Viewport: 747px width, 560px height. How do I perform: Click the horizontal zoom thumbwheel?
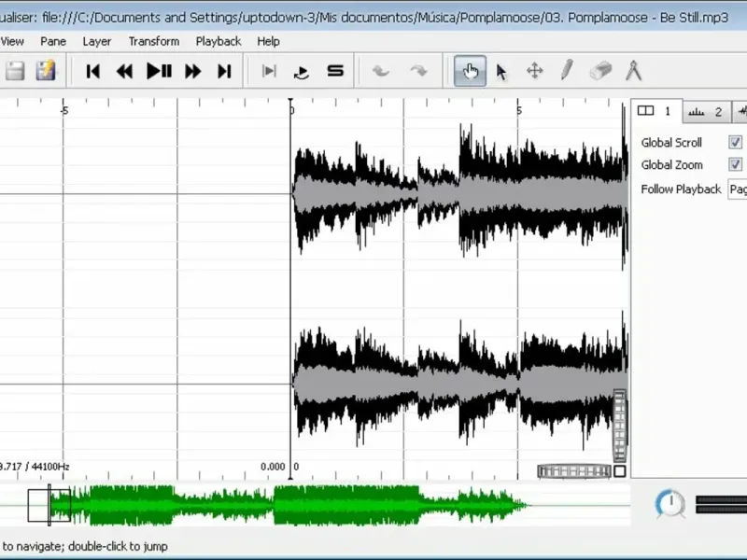(574, 471)
